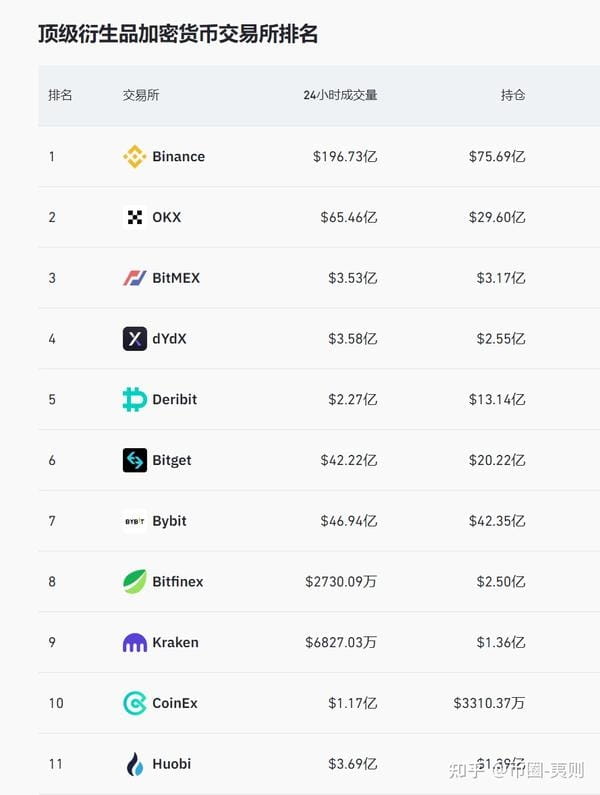The image size is (600, 795).
Task: Click the Binance logo icon
Action: (134, 156)
